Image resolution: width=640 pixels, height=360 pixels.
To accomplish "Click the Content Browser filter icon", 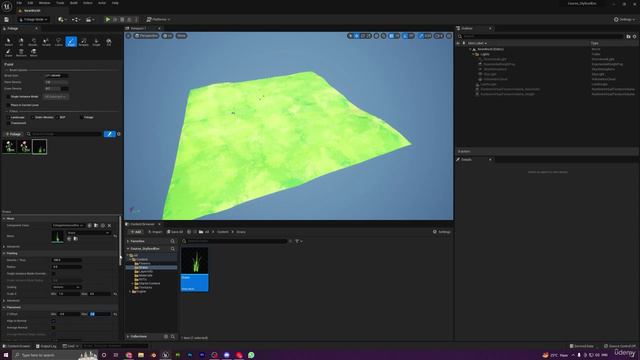I will click(297, 241).
